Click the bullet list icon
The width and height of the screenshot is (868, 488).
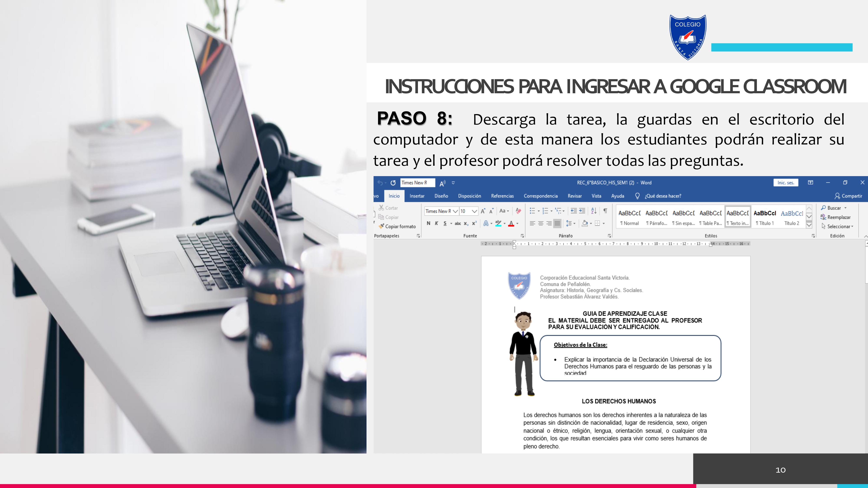[532, 211]
